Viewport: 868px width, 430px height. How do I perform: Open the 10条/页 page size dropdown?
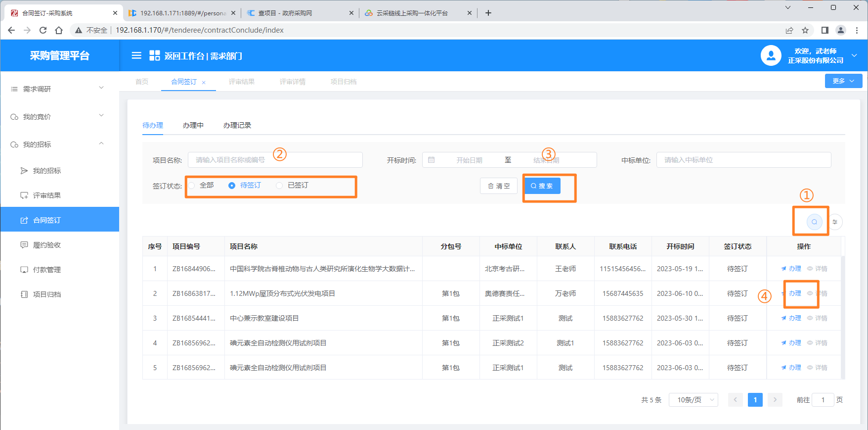coord(693,400)
